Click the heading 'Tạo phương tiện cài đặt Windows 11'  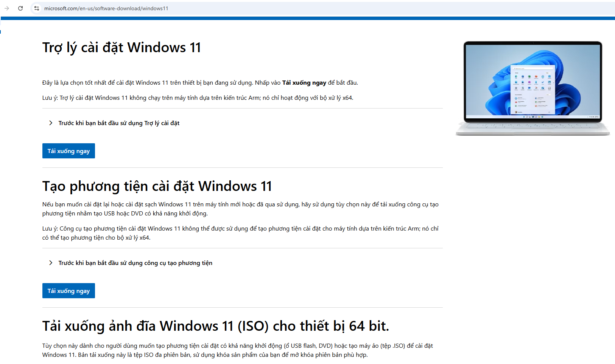(x=157, y=186)
